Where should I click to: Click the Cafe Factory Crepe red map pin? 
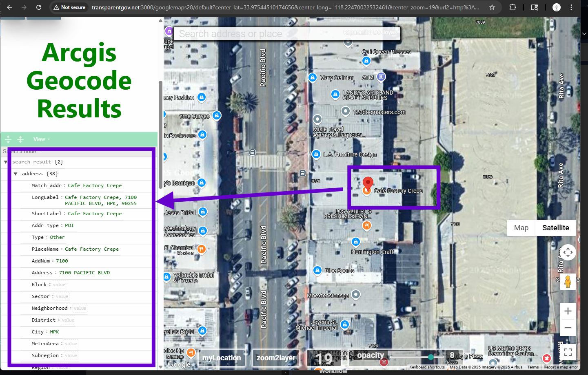coord(368,183)
